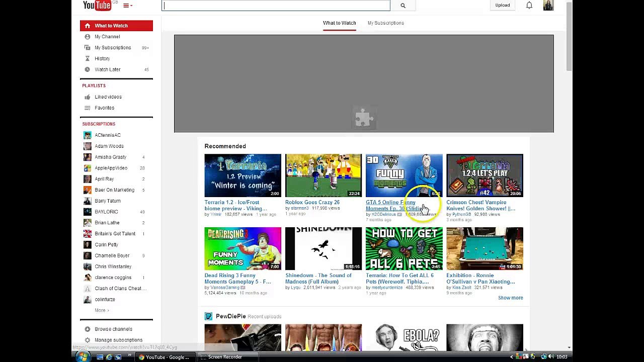Click the thumbs-up Liked videos icon

pyautogui.click(x=88, y=97)
